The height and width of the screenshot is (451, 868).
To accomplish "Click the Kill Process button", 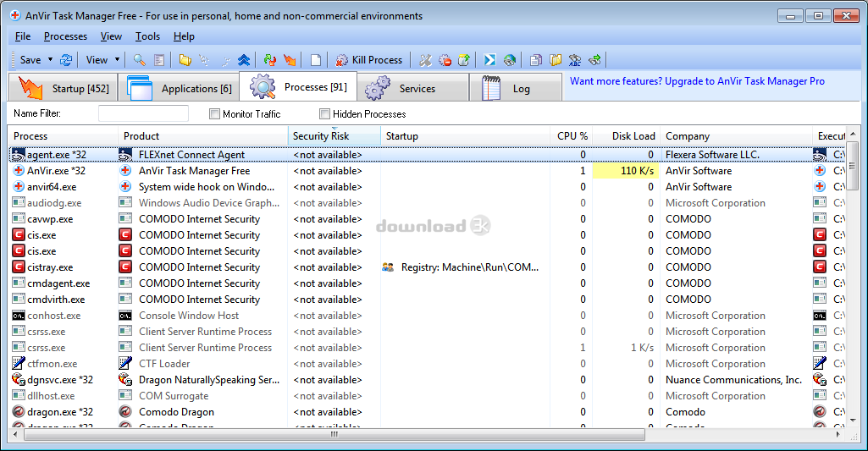I will tap(369, 60).
